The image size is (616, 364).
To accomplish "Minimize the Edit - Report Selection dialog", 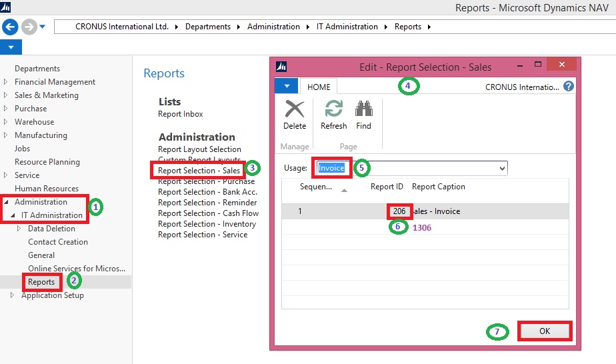I will (x=520, y=65).
